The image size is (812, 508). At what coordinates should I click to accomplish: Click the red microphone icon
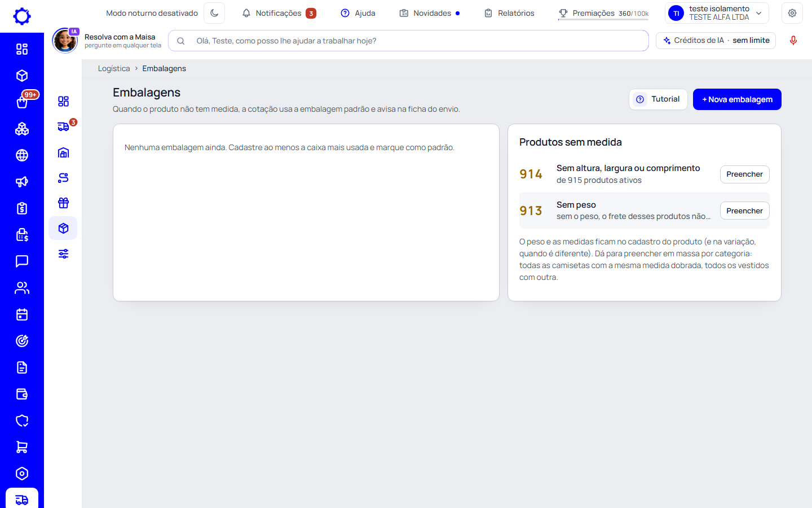pos(793,41)
